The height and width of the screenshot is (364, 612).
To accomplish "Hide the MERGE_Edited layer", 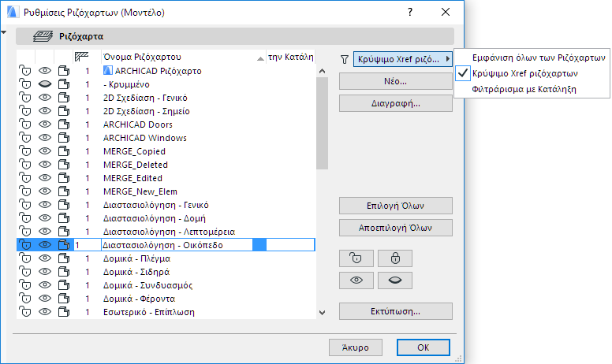I will tap(45, 178).
